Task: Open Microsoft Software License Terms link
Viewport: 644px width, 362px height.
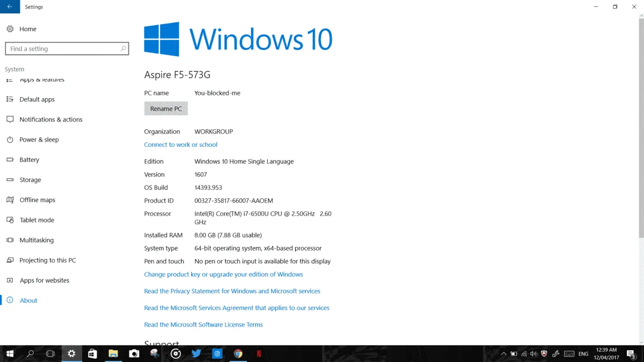Action: [203, 325]
